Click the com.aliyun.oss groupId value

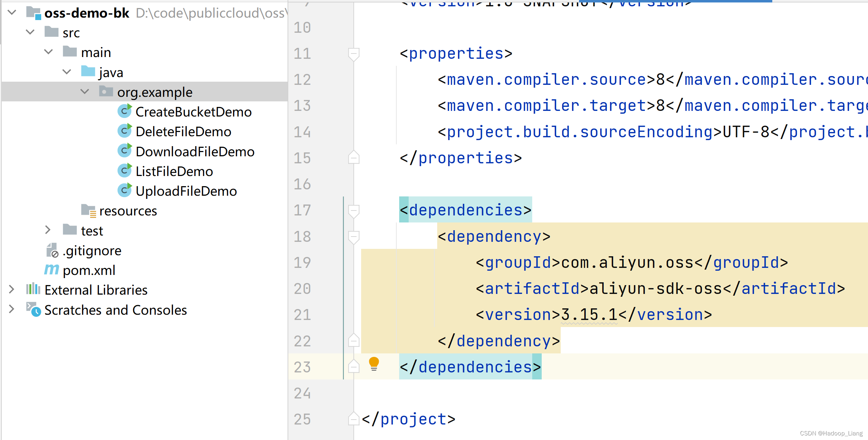tap(627, 263)
